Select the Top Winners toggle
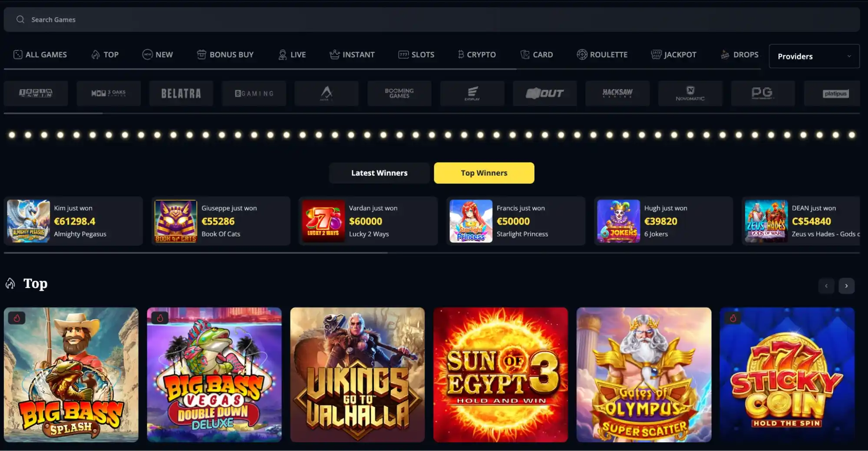 coord(484,173)
